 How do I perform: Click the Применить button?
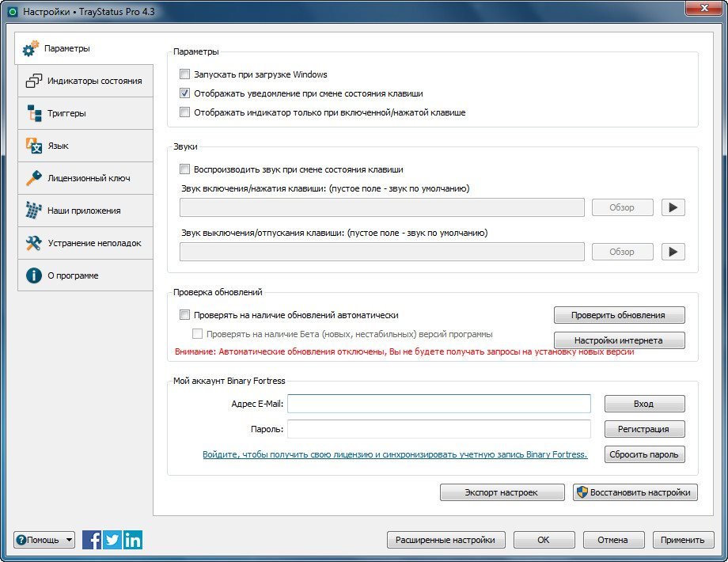coord(683,540)
